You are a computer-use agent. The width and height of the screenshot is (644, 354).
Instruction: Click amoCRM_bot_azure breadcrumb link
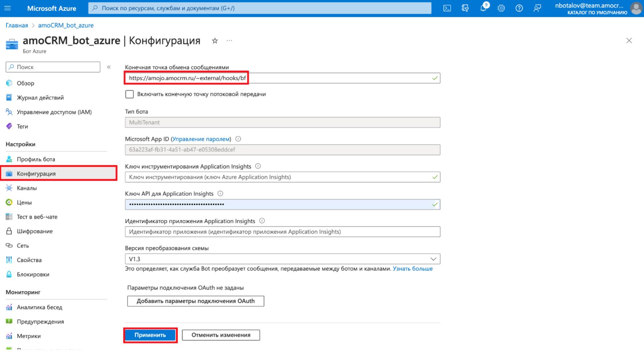pyautogui.click(x=66, y=25)
